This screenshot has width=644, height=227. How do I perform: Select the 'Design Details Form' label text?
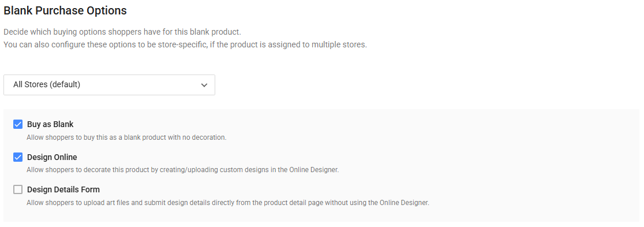63,189
